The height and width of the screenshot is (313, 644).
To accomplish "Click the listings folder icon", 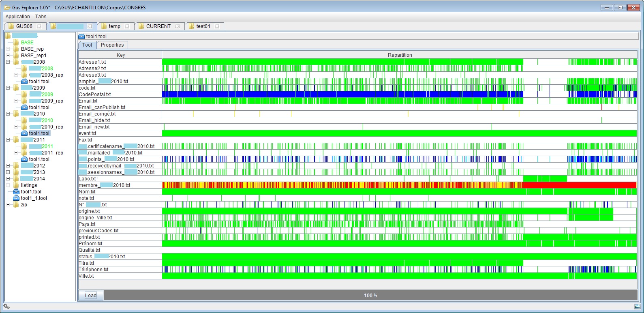I will pyautogui.click(x=16, y=185).
